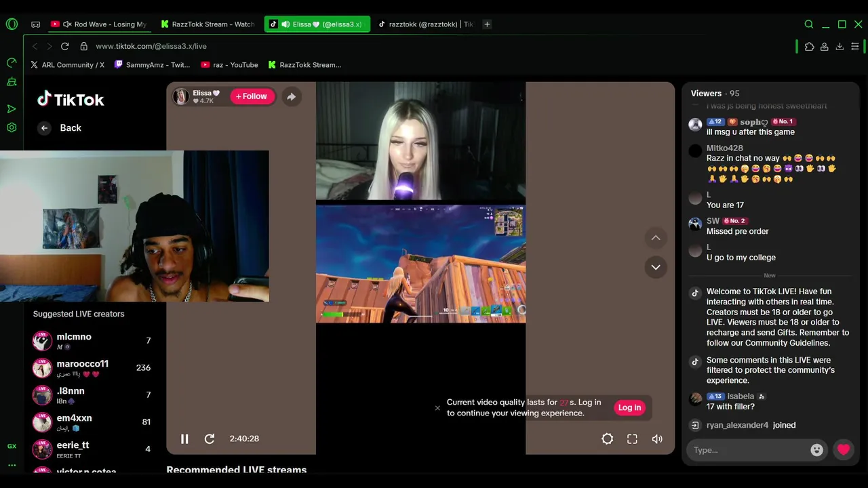Unmute the Rod Wave YouTube tab

[67, 24]
